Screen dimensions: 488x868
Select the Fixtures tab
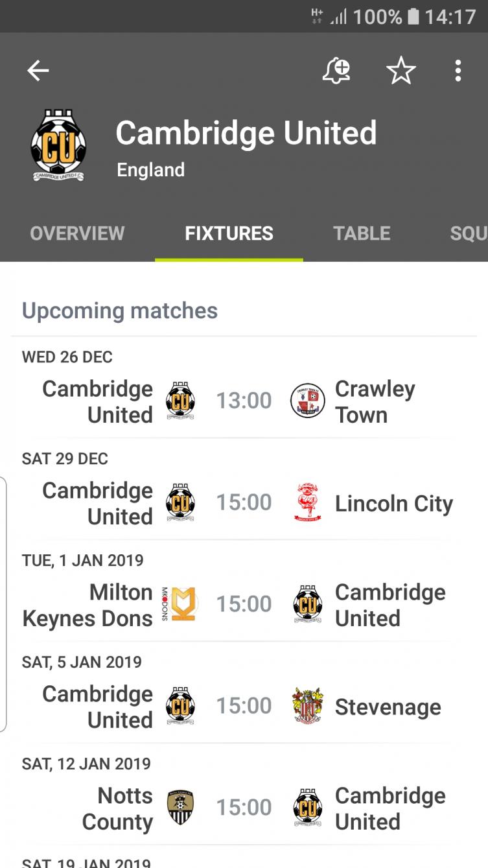click(229, 233)
